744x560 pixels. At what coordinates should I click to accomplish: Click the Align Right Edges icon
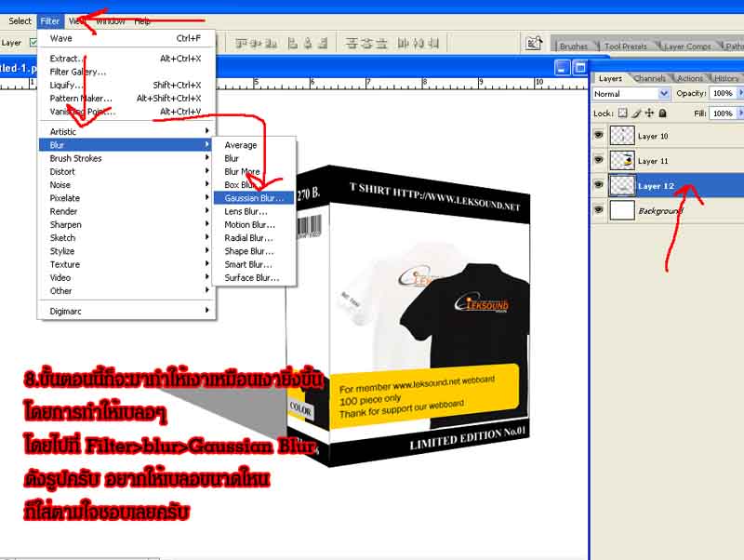click(323, 44)
